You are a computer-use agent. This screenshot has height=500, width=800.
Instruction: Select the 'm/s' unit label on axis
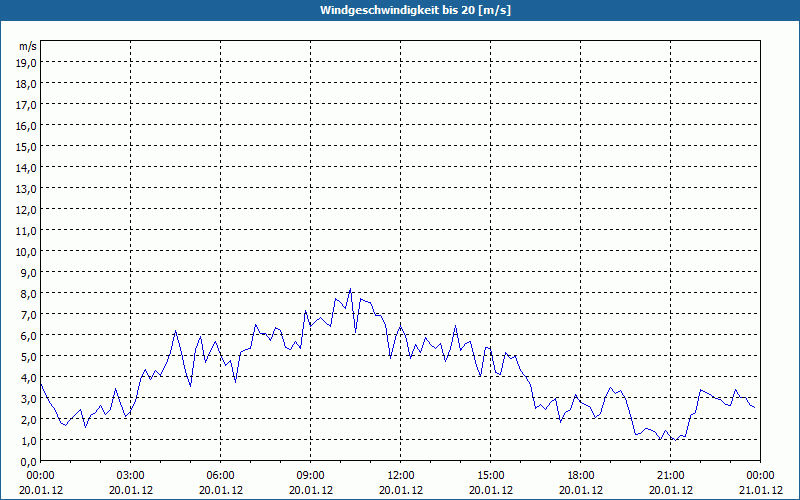pos(28,46)
